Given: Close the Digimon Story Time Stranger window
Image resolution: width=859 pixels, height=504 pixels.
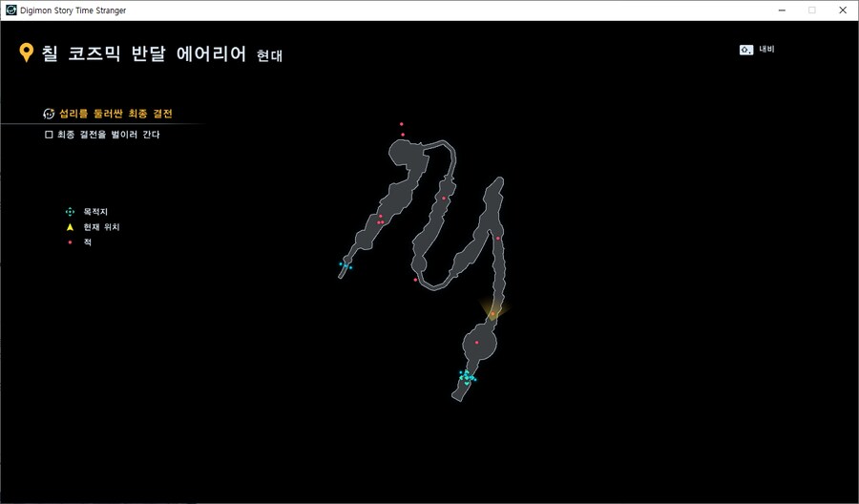Looking at the screenshot, I should [843, 10].
